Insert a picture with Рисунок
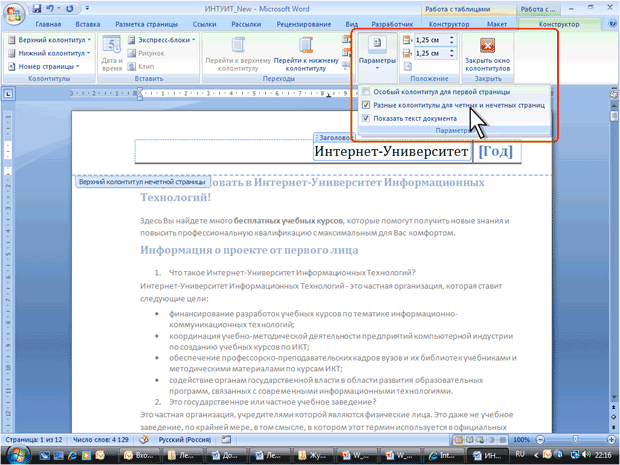The image size is (620, 465). point(146,53)
